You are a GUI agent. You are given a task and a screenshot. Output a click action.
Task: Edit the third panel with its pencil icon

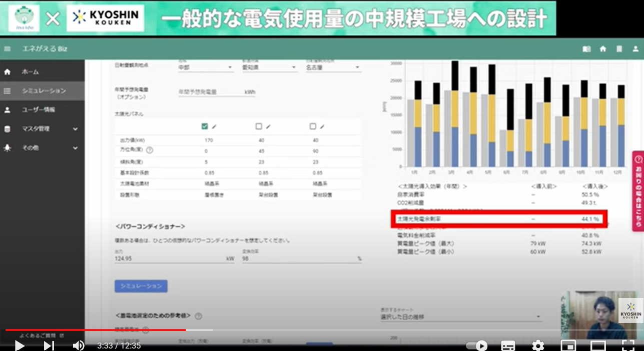(322, 127)
